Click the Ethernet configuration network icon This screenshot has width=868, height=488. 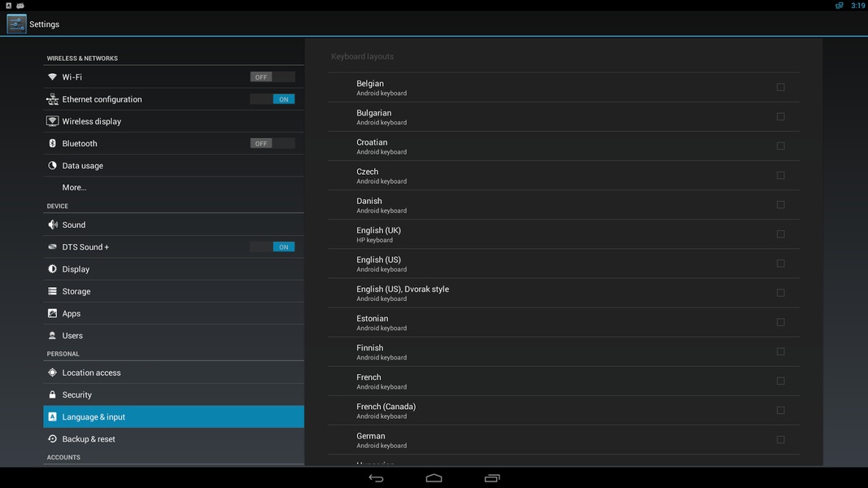52,99
